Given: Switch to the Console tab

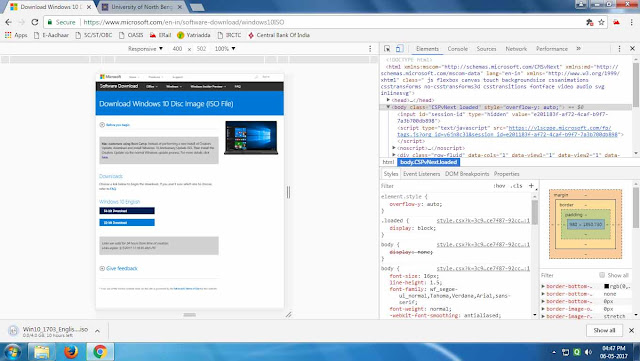Looking at the screenshot, I should click(458, 49).
